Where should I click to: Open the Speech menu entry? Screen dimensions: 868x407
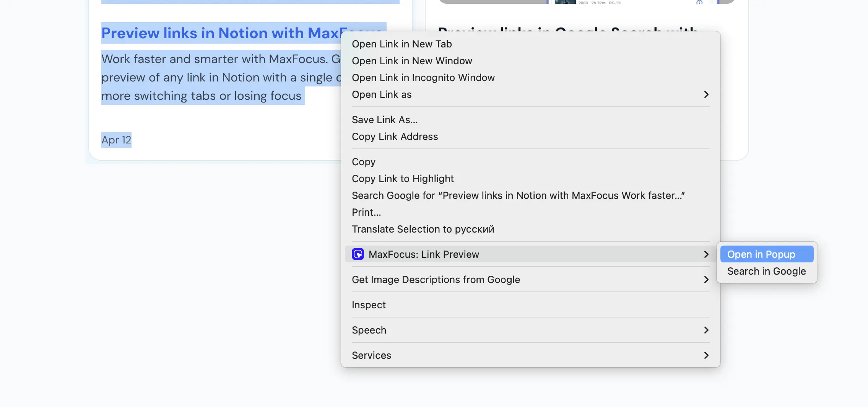coord(530,330)
